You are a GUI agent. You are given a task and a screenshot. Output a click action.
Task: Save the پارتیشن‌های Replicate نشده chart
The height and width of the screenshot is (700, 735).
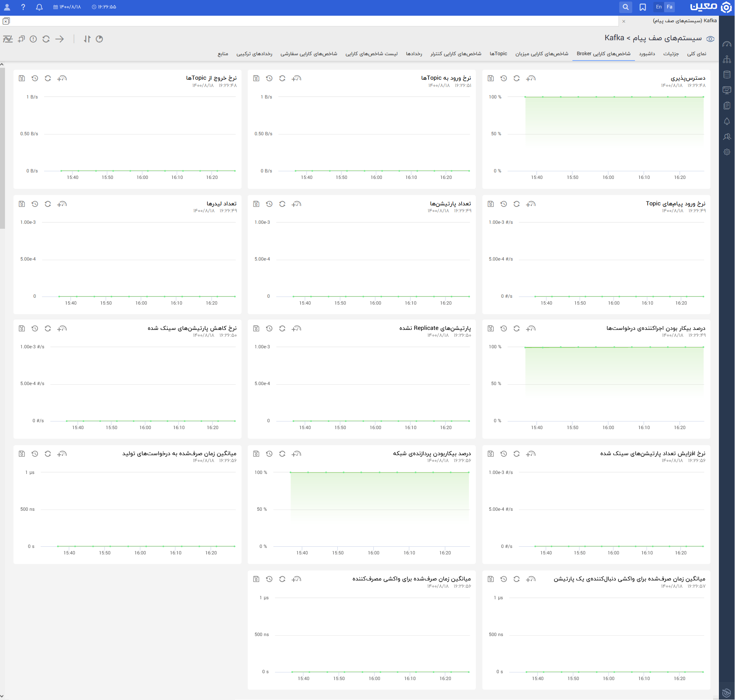click(x=257, y=328)
